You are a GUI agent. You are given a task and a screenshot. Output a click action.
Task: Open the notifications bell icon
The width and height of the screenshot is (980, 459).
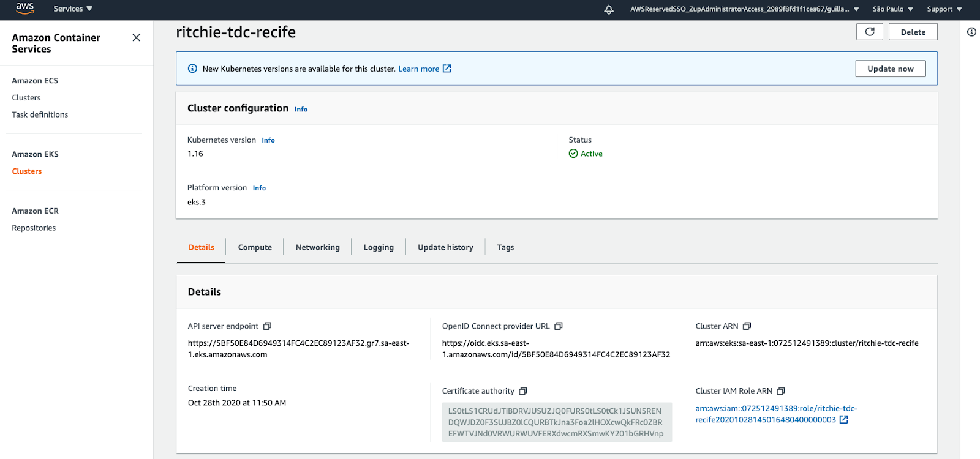coord(609,9)
